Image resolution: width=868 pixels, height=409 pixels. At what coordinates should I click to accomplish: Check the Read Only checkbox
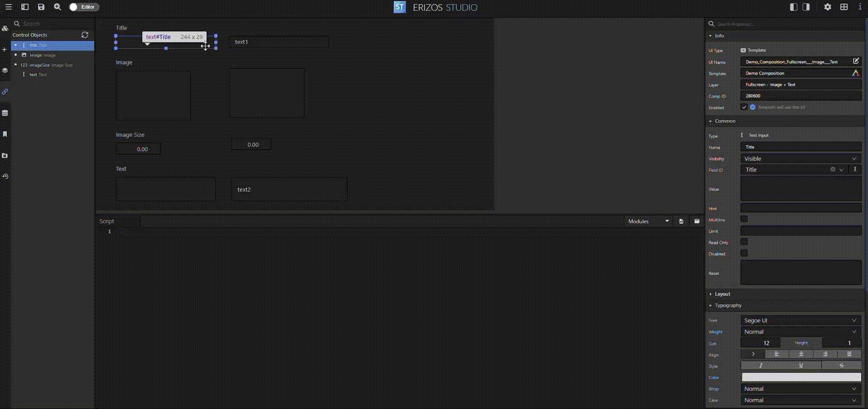click(x=744, y=242)
